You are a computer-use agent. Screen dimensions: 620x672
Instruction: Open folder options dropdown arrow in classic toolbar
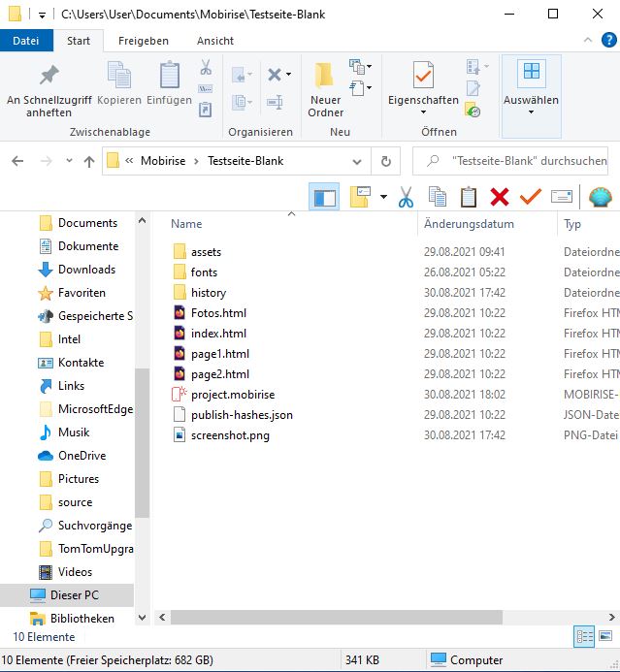tap(383, 197)
